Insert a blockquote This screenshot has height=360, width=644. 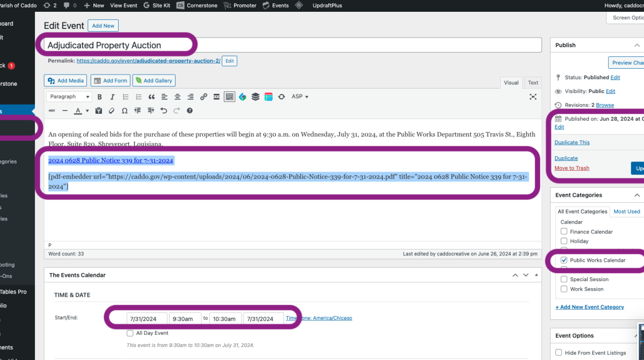coord(151,97)
